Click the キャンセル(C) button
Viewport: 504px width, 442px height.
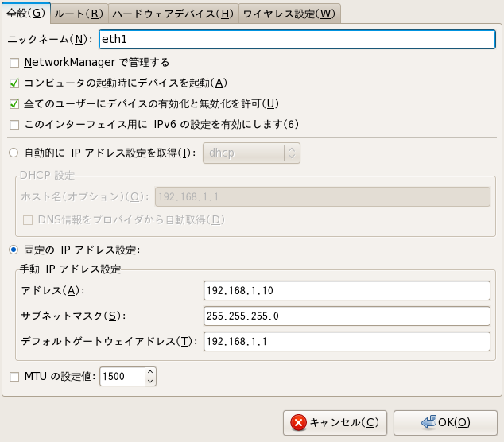[x=335, y=423]
